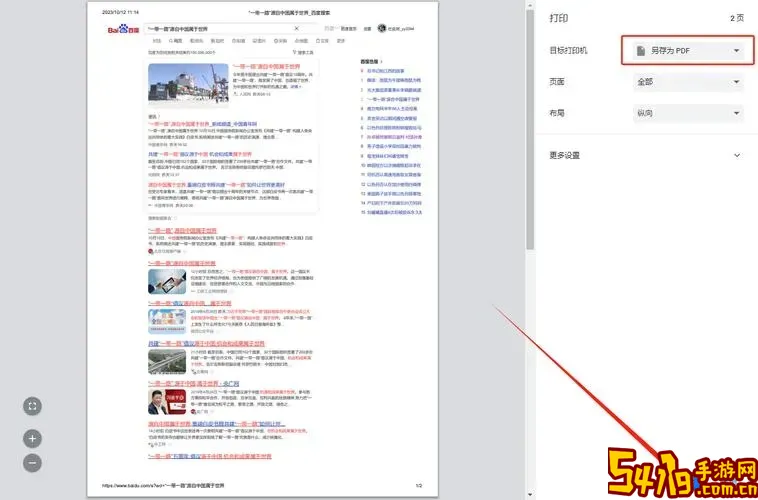Zoom in the print preview with the plus button
The height and width of the screenshot is (500, 758).
pyautogui.click(x=32, y=439)
